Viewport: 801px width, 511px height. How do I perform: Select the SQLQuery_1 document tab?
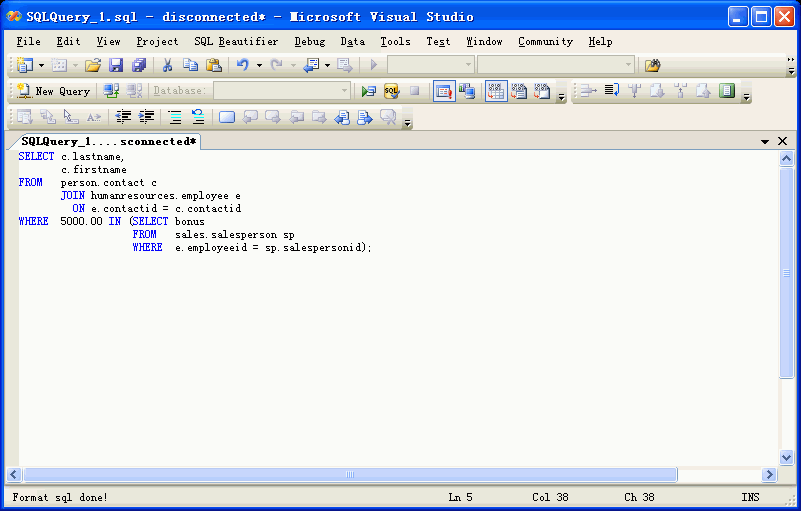[108, 142]
